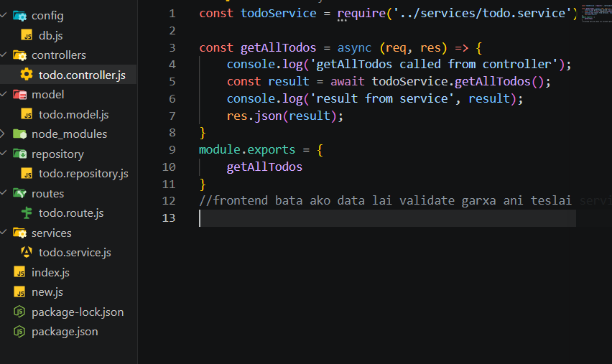The height and width of the screenshot is (364, 612).
Task: Collapse the repository folder chevron
Action: point(4,154)
